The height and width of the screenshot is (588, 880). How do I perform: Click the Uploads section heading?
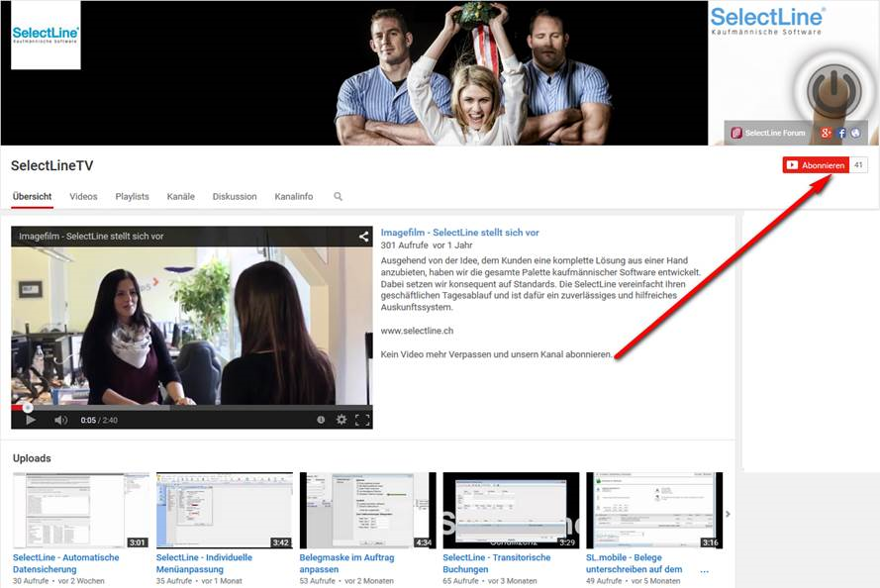32,458
